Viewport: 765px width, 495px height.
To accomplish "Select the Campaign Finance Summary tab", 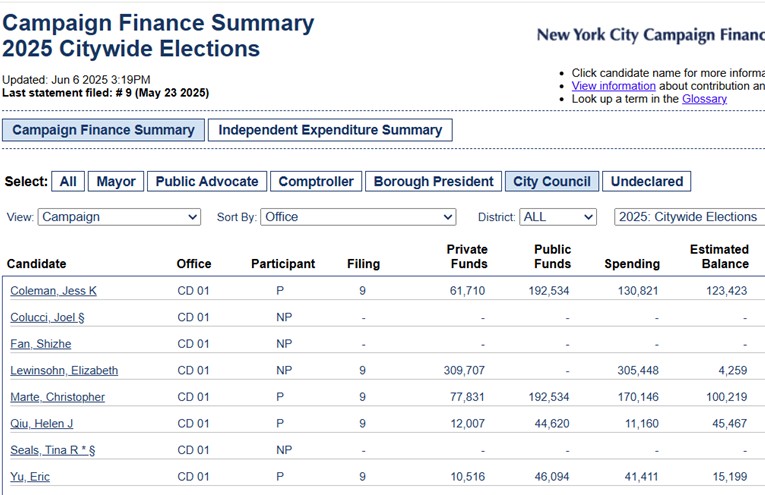I will pos(103,130).
